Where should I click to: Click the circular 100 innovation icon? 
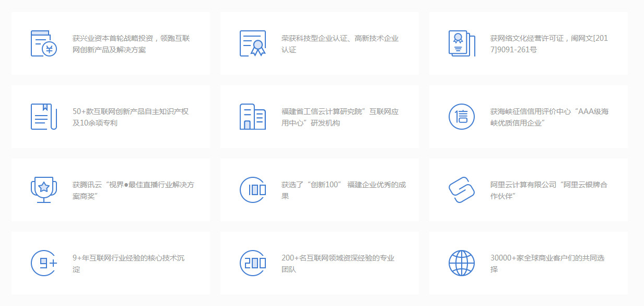[253, 190]
